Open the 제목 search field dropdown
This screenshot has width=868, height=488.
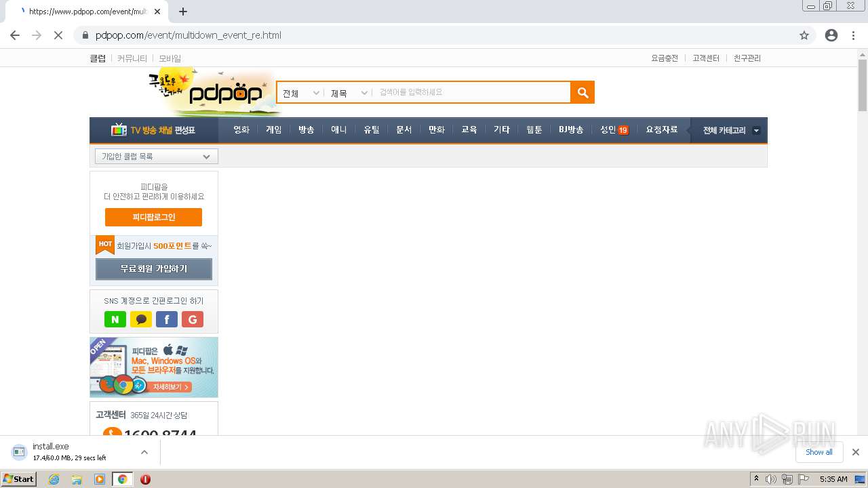[x=349, y=93]
